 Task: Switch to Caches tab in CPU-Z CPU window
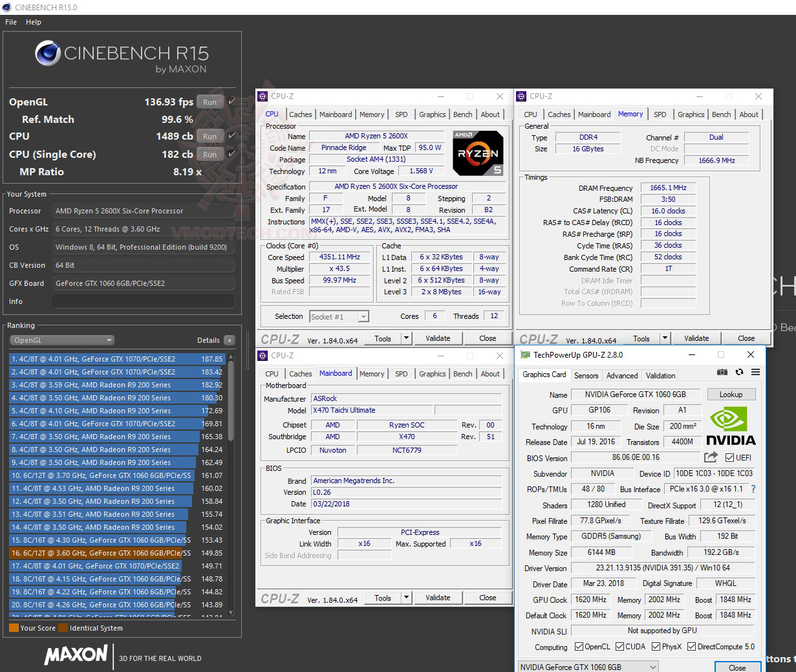tap(300, 114)
